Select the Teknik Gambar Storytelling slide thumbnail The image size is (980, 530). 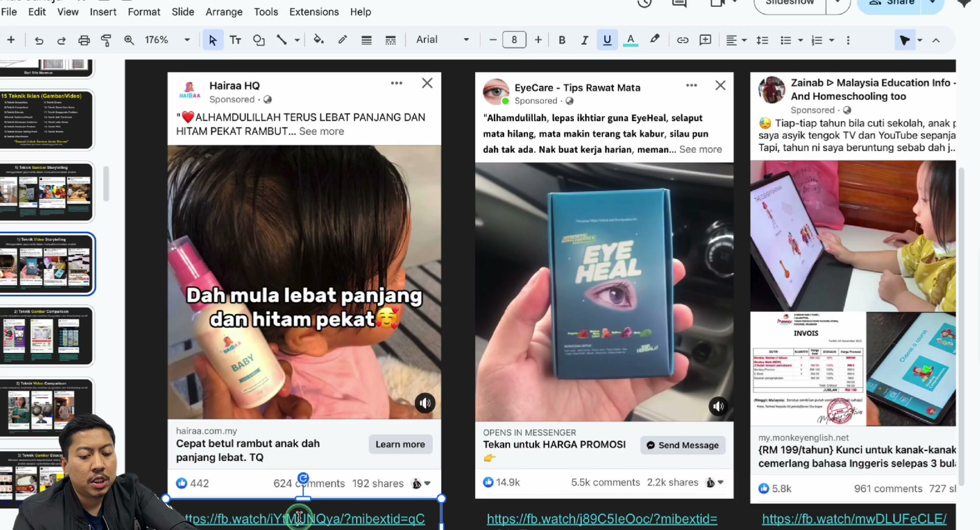tap(47, 192)
